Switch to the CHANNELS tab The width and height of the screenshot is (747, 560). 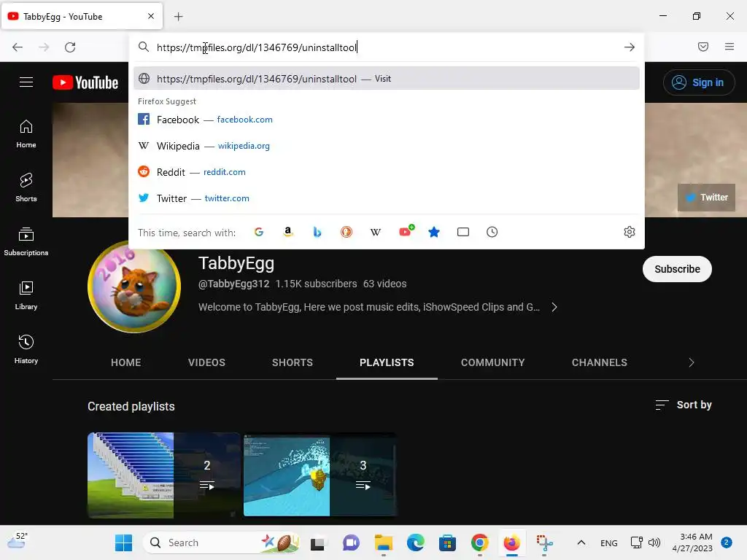point(600,362)
